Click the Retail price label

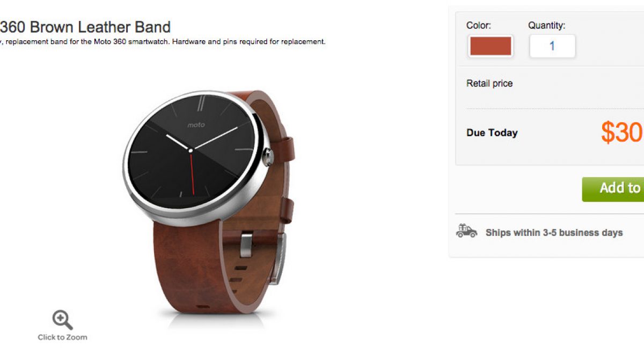click(x=489, y=83)
